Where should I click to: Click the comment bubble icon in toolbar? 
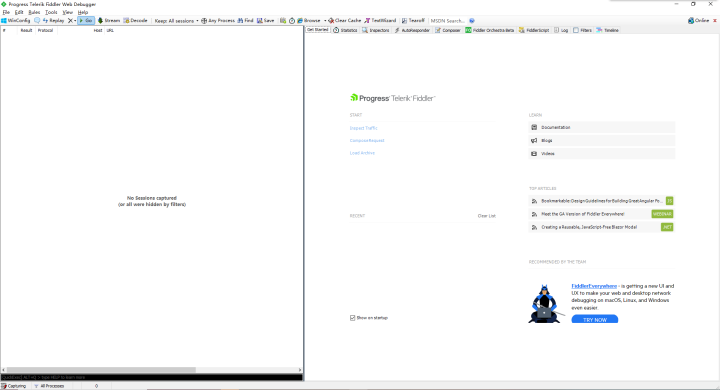pos(37,21)
